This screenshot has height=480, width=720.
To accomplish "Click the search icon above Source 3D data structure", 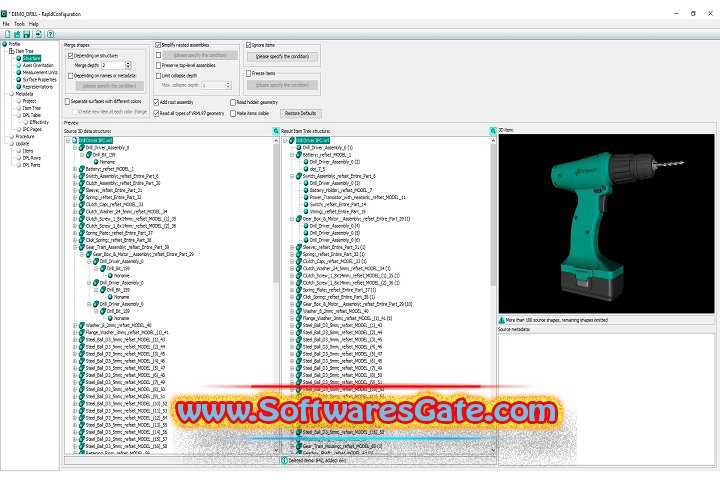I will tap(276, 131).
